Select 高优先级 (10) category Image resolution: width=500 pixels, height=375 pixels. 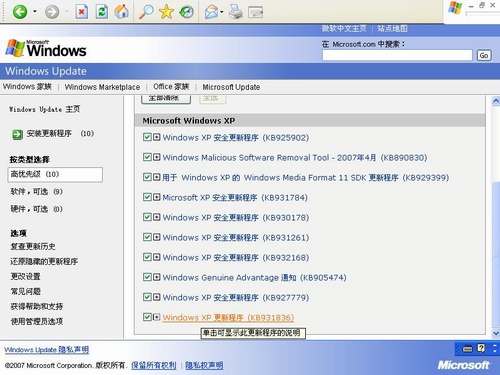pyautogui.click(x=55, y=174)
